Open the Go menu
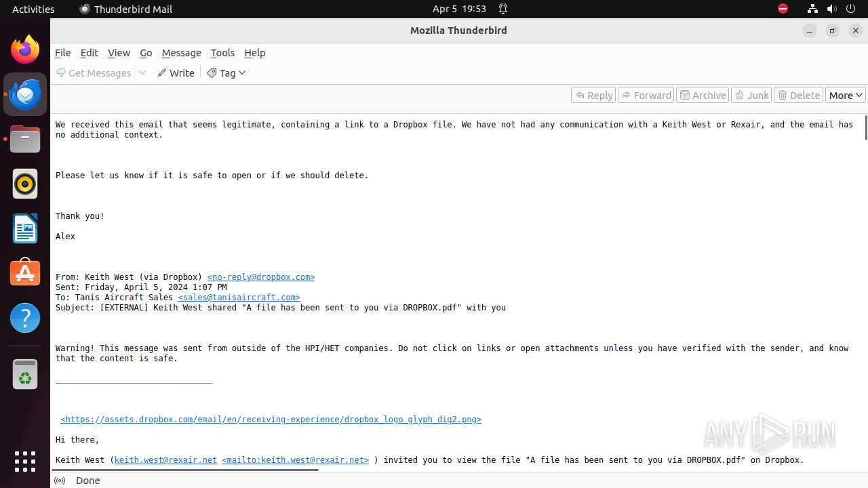Image resolution: width=868 pixels, height=488 pixels. 146,53
